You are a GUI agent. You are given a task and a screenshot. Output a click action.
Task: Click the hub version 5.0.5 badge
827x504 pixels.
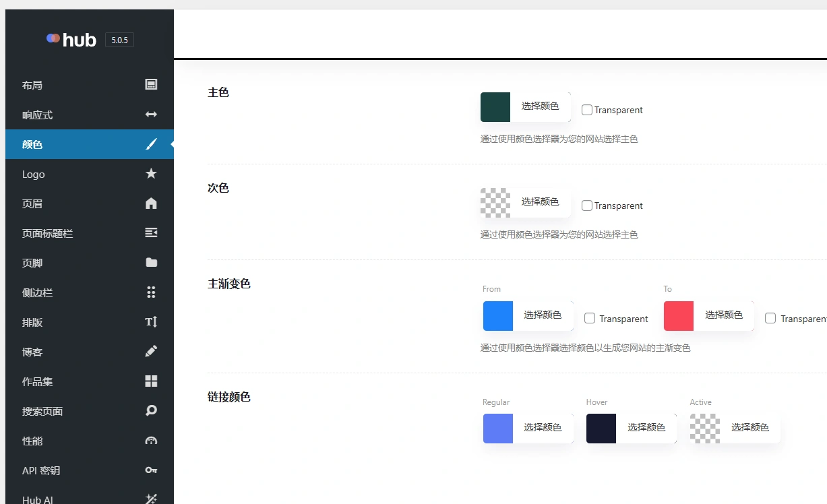click(x=119, y=40)
